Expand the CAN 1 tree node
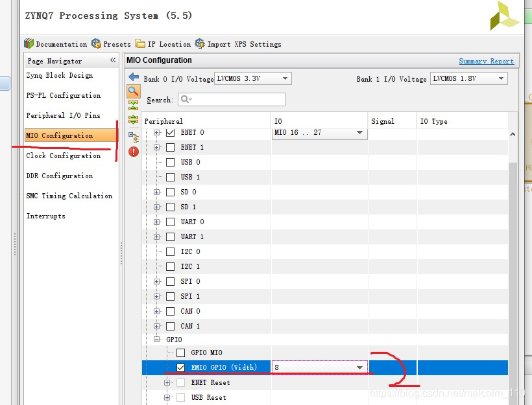The width and height of the screenshot is (532, 405). tap(156, 326)
